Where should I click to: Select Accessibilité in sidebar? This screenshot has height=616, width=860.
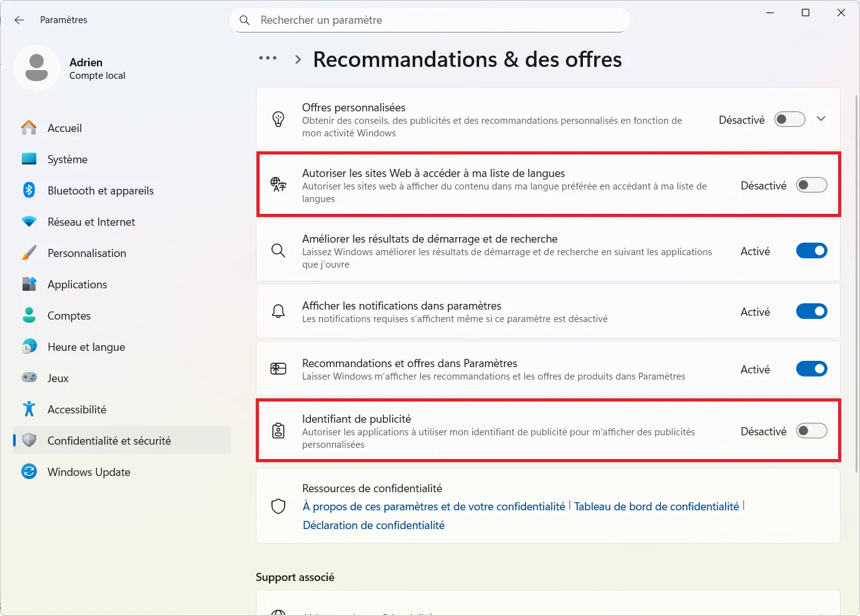coord(122,409)
